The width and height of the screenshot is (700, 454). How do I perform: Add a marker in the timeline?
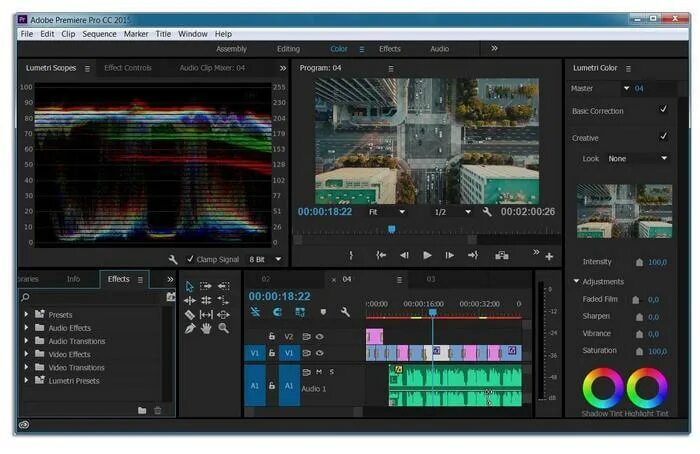323,312
